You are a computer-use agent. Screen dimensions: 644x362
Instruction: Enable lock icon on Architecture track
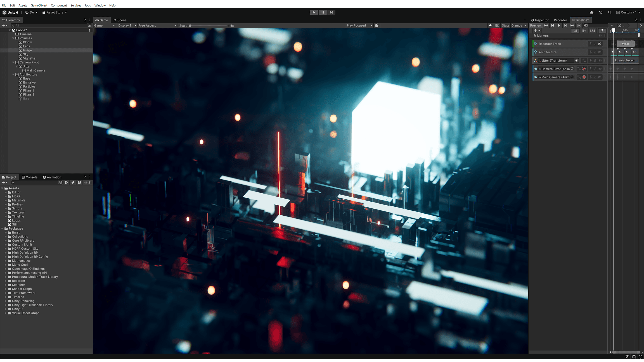coord(595,52)
